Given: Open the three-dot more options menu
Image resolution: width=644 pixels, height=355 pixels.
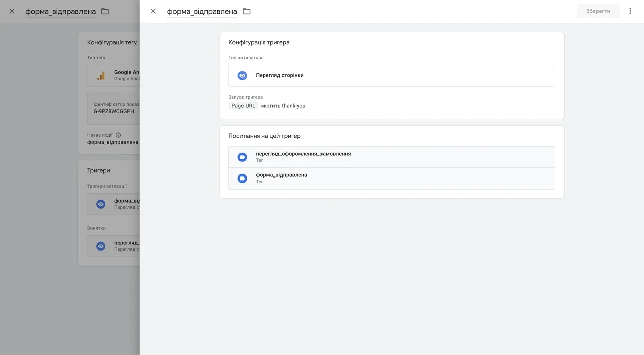Looking at the screenshot, I should pos(630,11).
